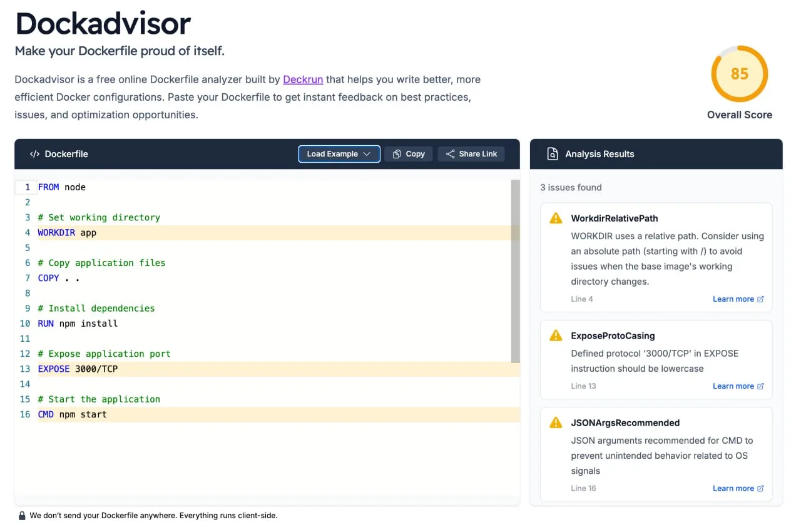The height and width of the screenshot is (532, 801).
Task: Click the Load Example chevron arrow
Action: [367, 154]
